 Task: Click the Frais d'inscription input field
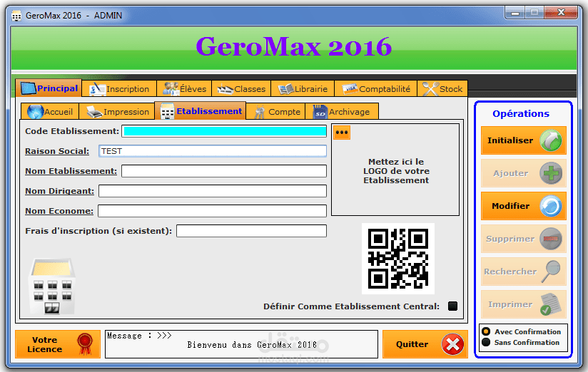251,231
